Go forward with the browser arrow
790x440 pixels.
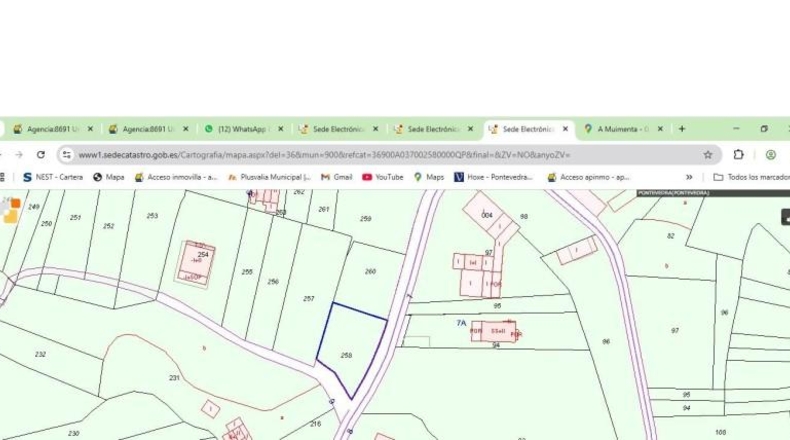click(19, 155)
